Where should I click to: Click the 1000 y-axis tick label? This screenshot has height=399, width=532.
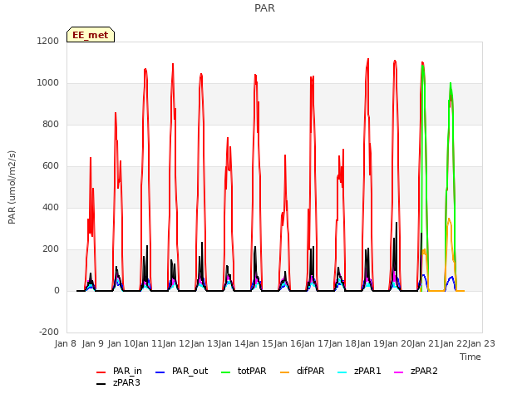click(48, 83)
